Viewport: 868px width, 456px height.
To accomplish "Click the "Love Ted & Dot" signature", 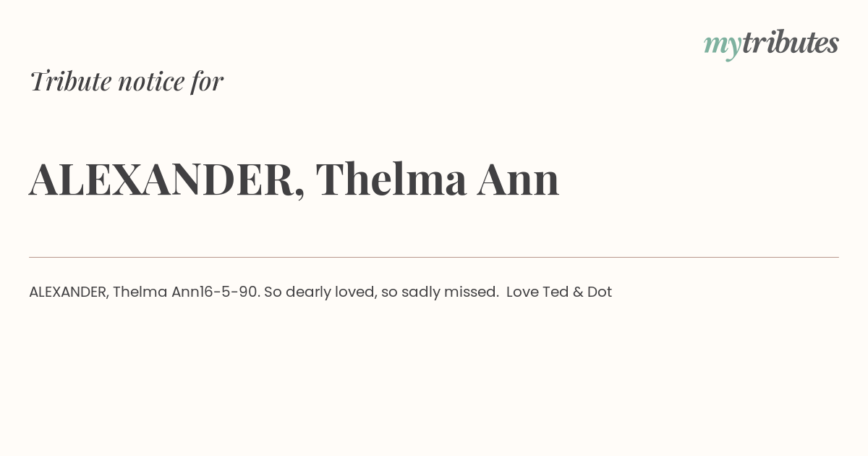I will click(x=559, y=292).
